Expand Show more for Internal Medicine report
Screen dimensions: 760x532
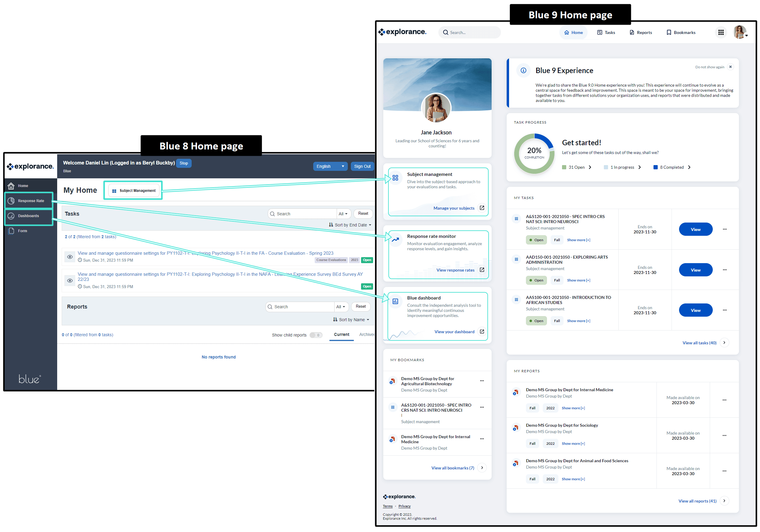tap(573, 408)
